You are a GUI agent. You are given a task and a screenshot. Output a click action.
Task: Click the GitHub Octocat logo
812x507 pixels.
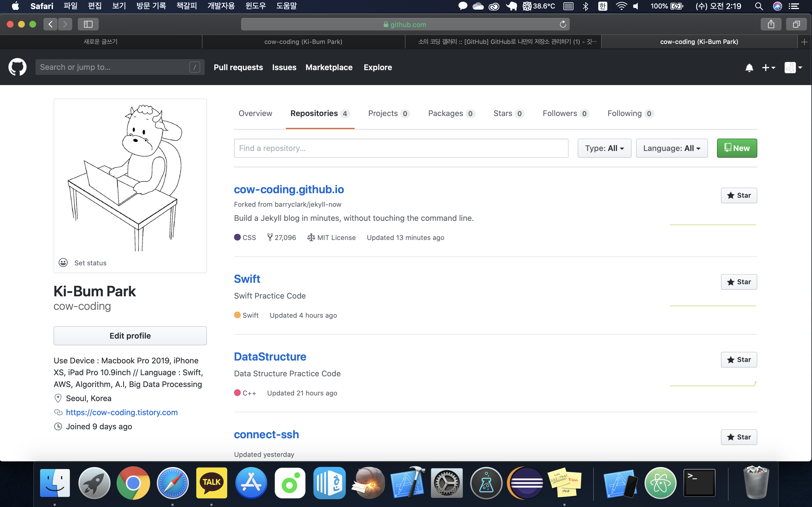[x=17, y=67]
